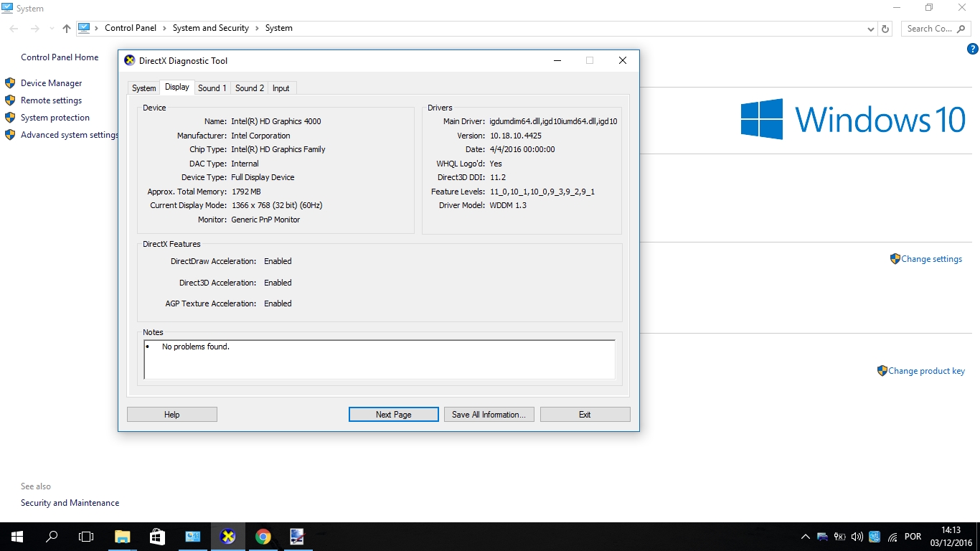Click the Back arrow in the System window
The width and height of the screenshot is (980, 551).
pyautogui.click(x=14, y=29)
